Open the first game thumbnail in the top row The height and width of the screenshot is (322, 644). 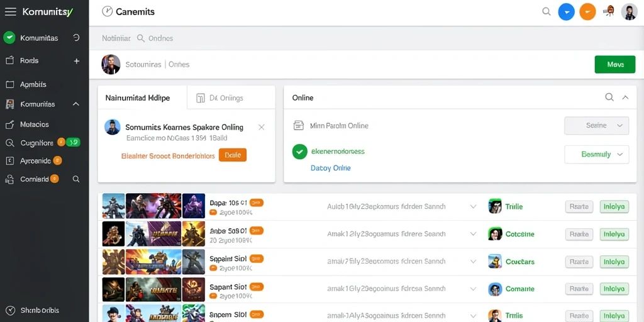[x=113, y=206]
